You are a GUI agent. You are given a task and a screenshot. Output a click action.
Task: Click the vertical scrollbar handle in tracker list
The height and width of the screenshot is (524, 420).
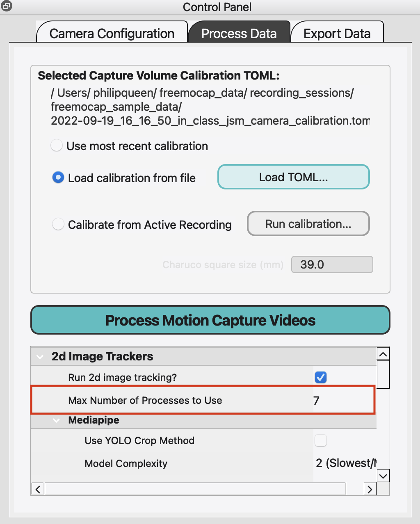383,374
